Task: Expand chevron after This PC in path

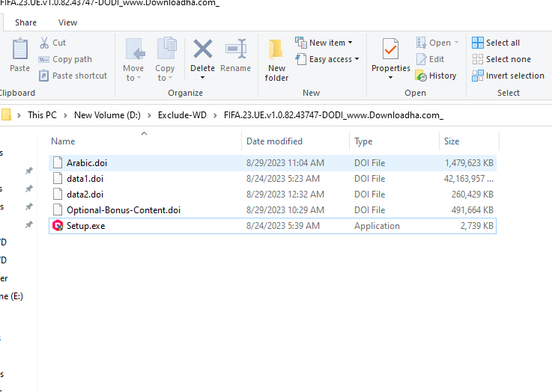Action: pos(65,115)
